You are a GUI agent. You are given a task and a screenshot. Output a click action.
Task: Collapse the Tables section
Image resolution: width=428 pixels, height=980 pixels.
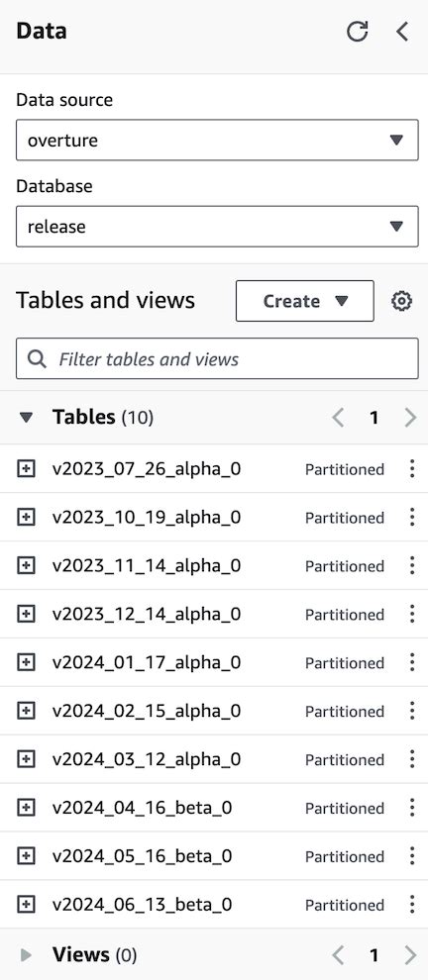tap(26, 418)
